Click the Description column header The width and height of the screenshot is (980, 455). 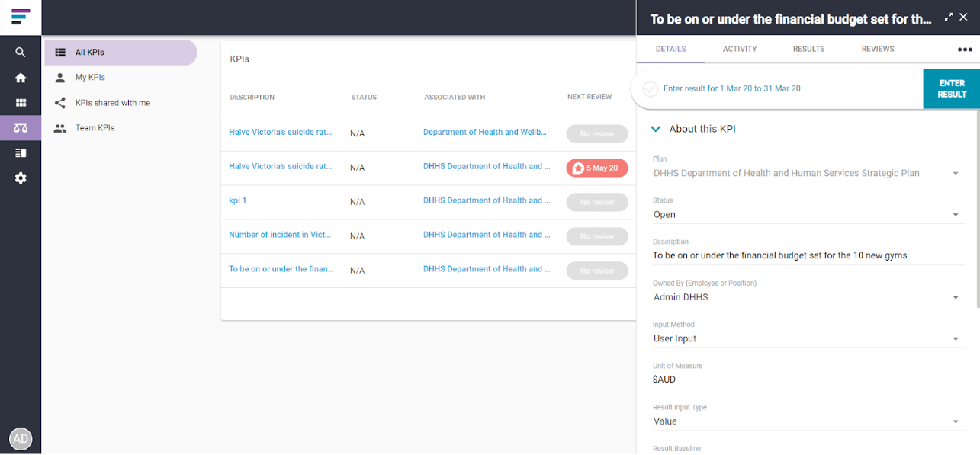(252, 98)
